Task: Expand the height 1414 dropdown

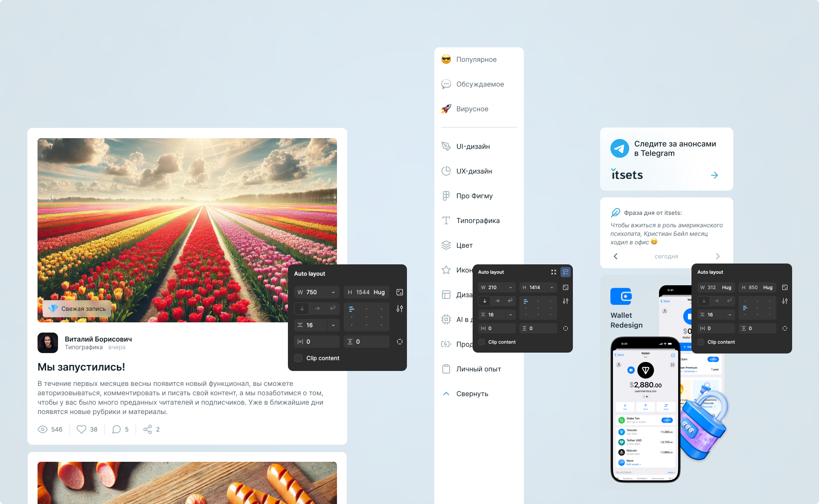Action: click(x=552, y=287)
